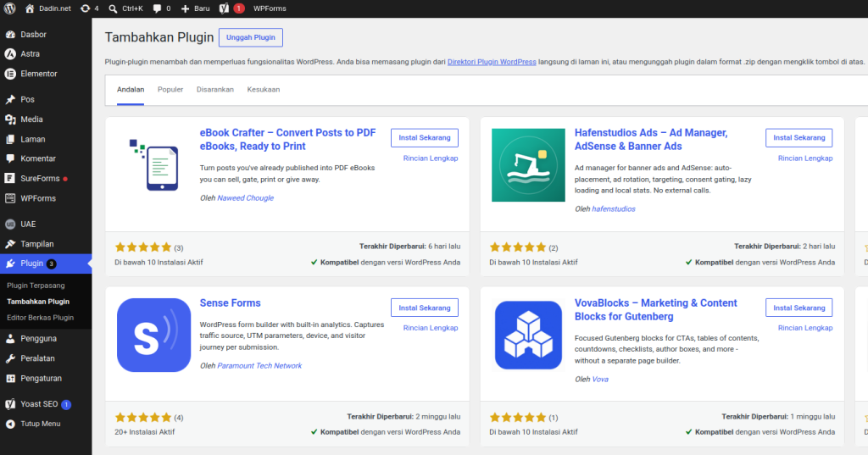The height and width of the screenshot is (455, 868).
Task: View Rincian Lengkap for eBook Crafter
Action: [x=431, y=158]
